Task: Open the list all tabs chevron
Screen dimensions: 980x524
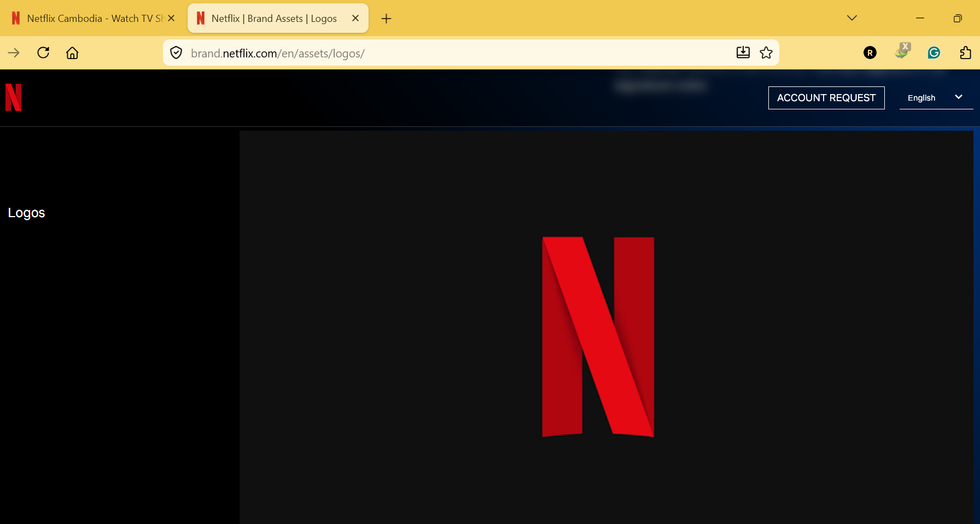Action: [852, 18]
